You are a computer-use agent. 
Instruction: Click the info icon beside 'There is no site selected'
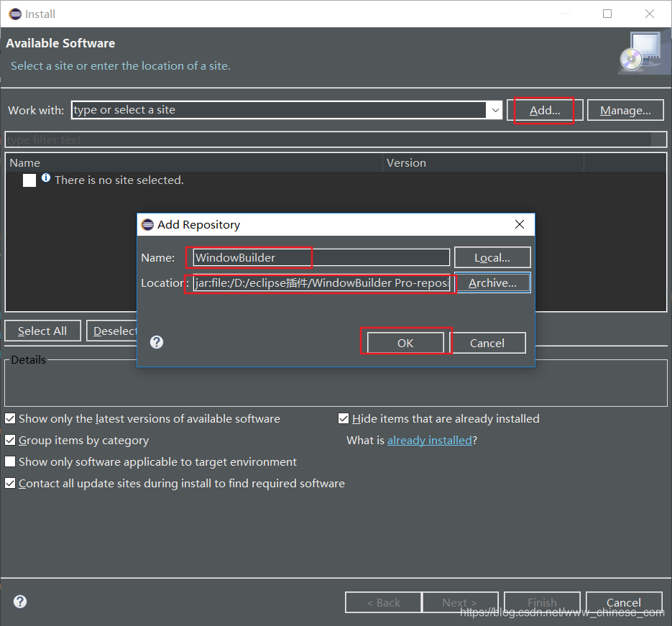point(46,178)
